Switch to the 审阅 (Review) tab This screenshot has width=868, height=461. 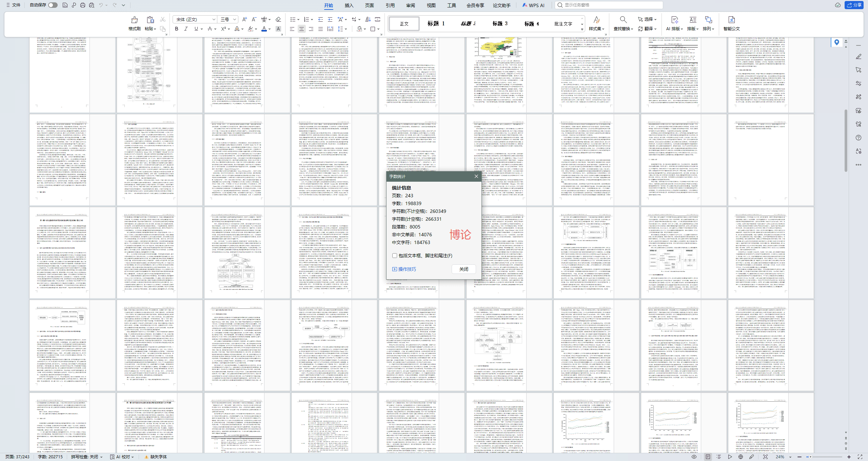tap(410, 5)
